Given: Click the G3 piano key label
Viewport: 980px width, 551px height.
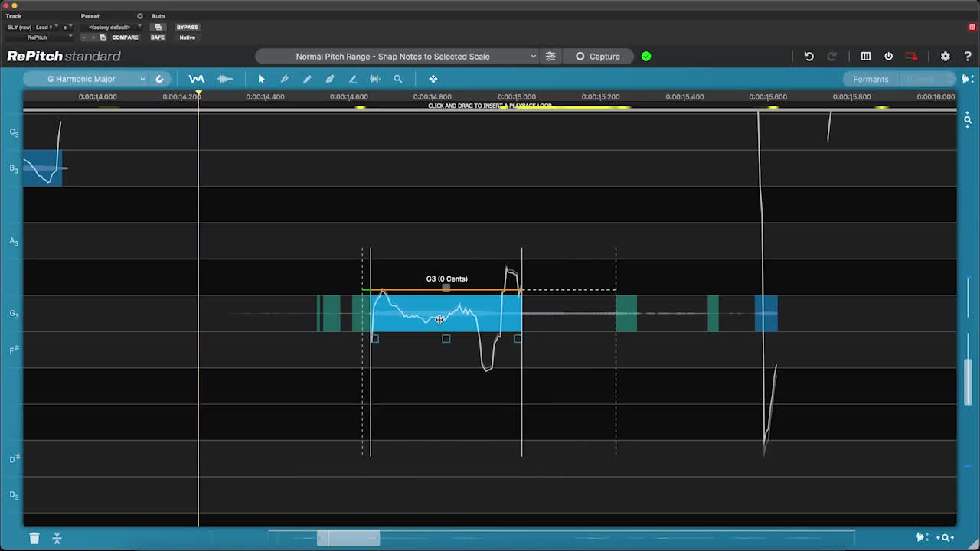Looking at the screenshot, I should [x=14, y=314].
